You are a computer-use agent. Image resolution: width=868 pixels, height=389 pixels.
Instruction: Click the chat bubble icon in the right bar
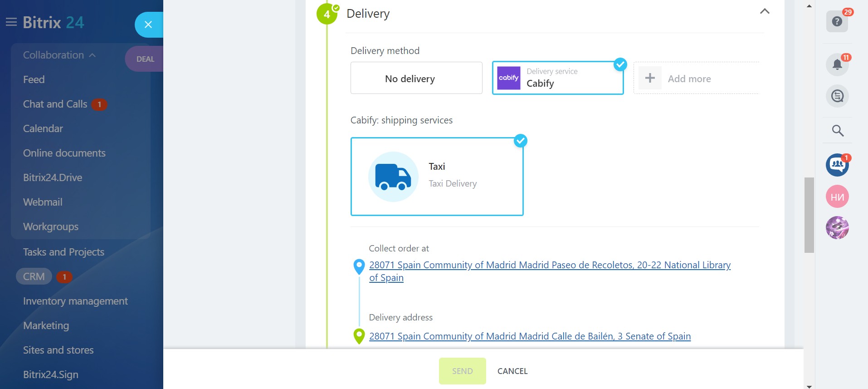[x=837, y=96]
